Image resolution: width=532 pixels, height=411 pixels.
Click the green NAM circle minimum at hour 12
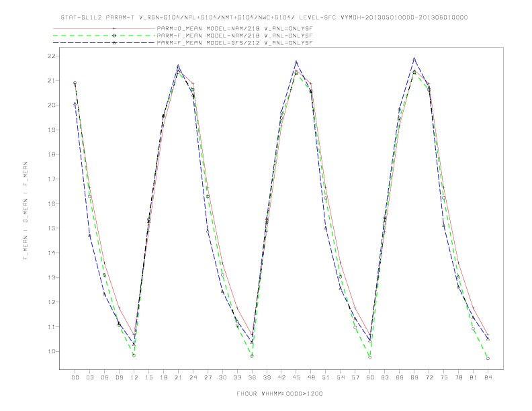pyautogui.click(x=134, y=355)
